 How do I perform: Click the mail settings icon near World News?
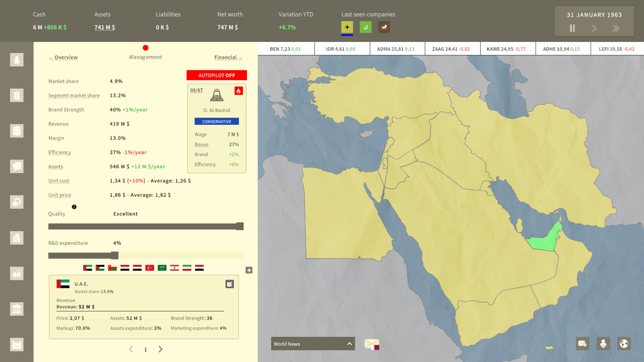[583, 344]
